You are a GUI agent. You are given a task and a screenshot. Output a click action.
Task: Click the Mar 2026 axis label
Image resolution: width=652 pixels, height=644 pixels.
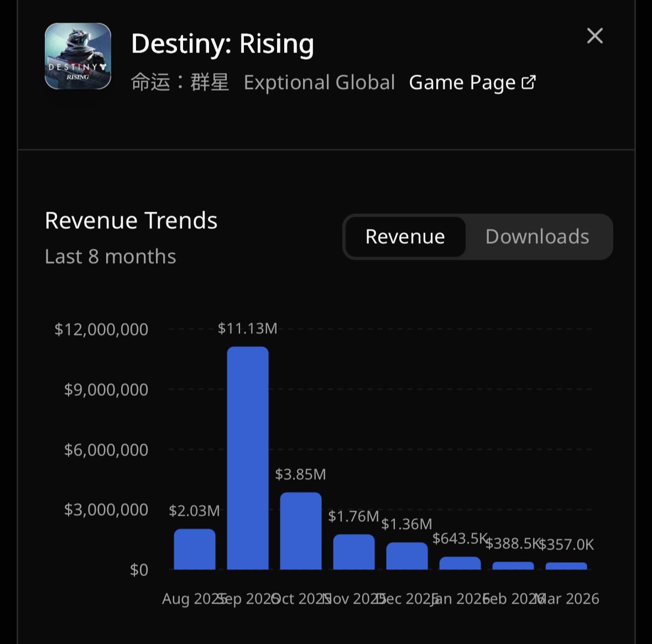click(x=566, y=599)
